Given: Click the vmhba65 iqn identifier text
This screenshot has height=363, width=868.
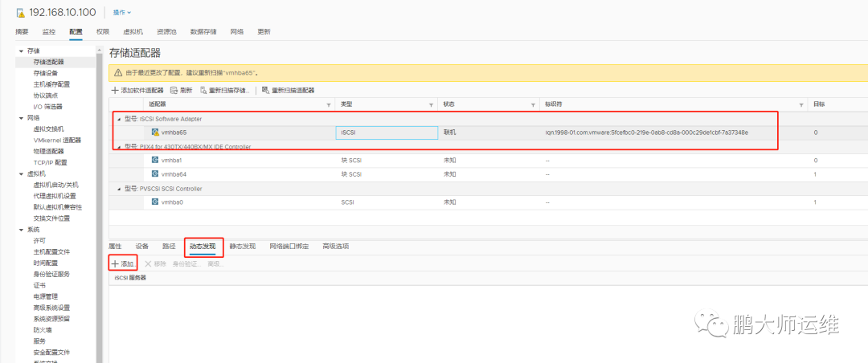Looking at the screenshot, I should [646, 133].
